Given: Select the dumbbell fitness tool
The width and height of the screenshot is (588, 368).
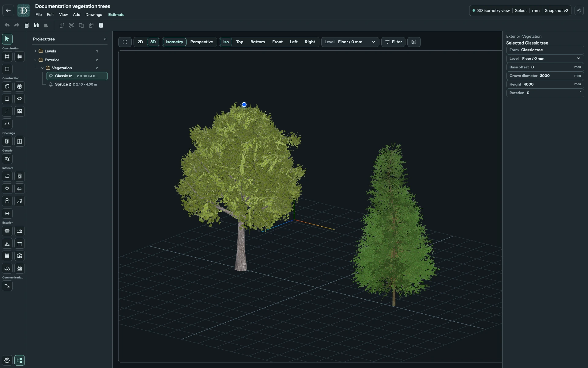Looking at the screenshot, I should pos(7,213).
